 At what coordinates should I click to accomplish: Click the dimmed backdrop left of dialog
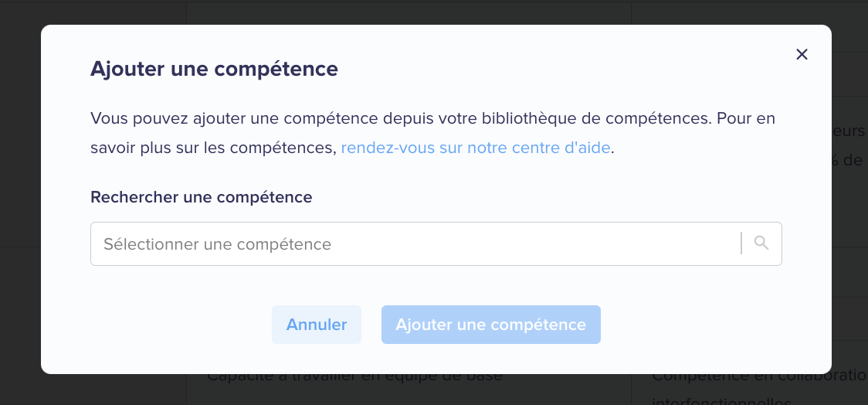(20, 199)
